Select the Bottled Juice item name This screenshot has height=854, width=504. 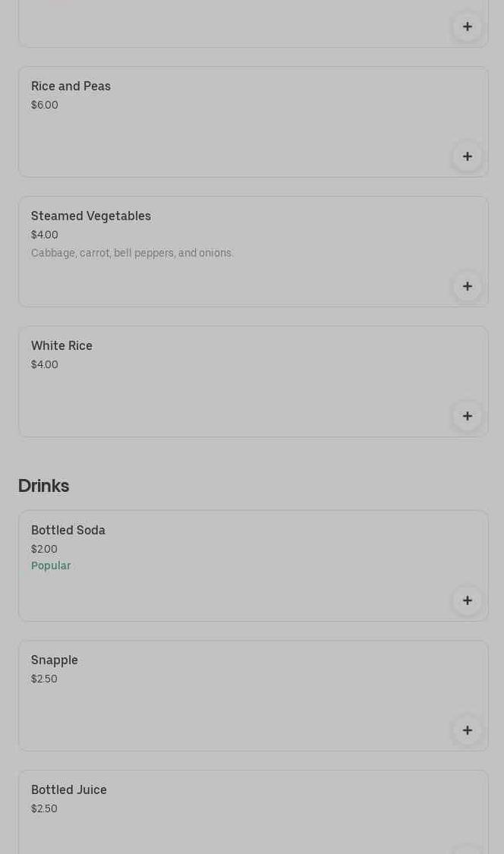click(69, 790)
